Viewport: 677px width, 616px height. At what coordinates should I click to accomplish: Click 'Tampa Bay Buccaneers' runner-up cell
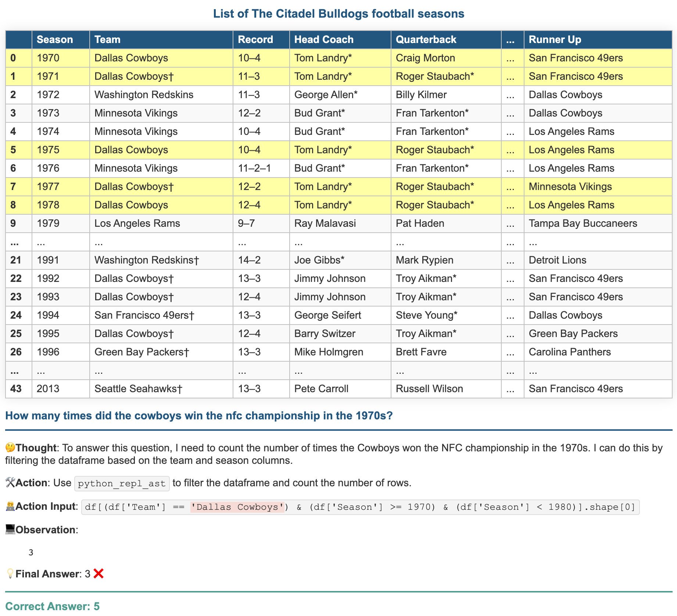tap(598, 223)
